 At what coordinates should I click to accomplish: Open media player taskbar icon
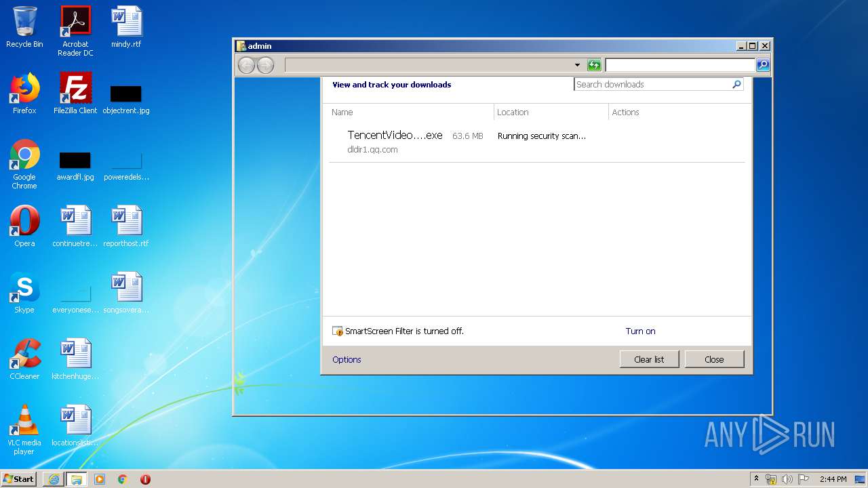[x=100, y=479]
